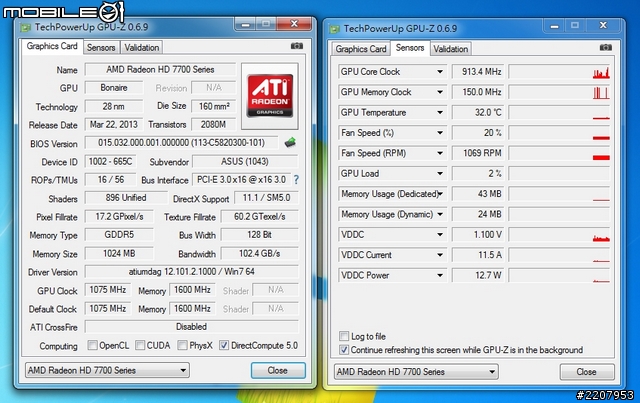Select Graphics Card tab in left window
This screenshot has height=403, width=640.
pos(52,46)
